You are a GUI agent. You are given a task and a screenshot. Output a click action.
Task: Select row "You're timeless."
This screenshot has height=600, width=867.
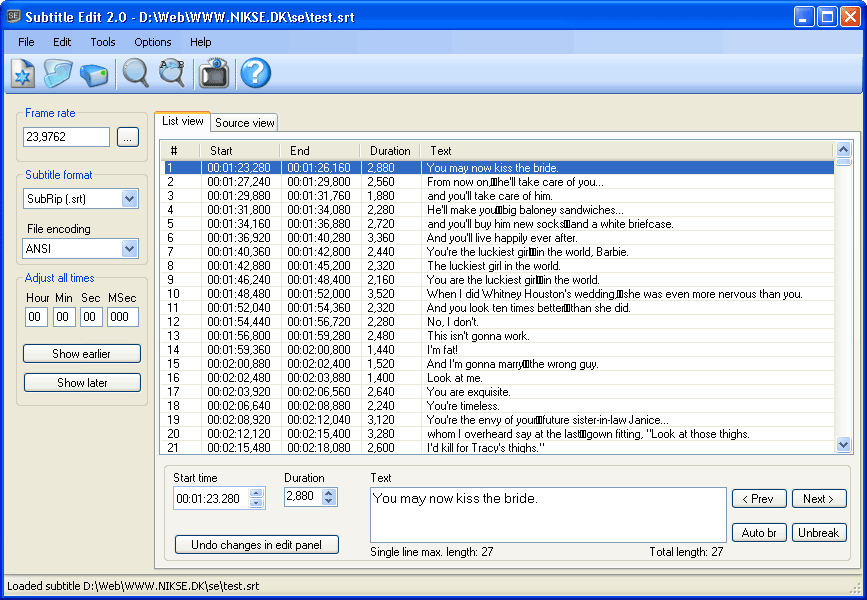pyautogui.click(x=499, y=406)
